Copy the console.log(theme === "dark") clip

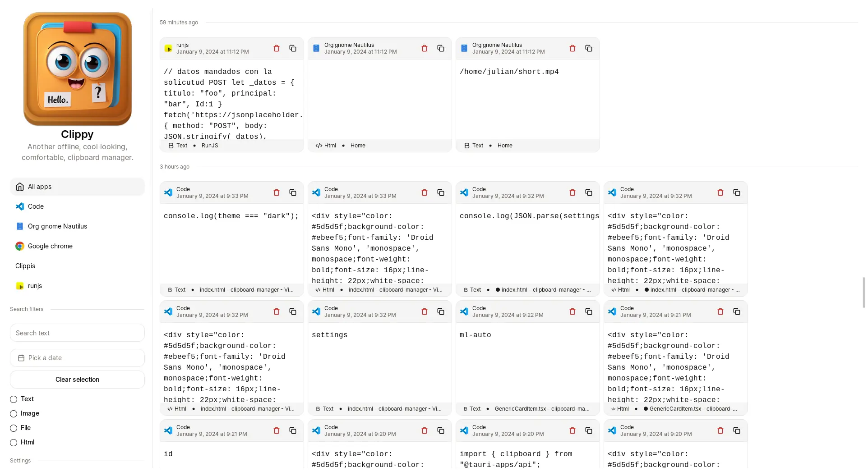[x=293, y=192]
